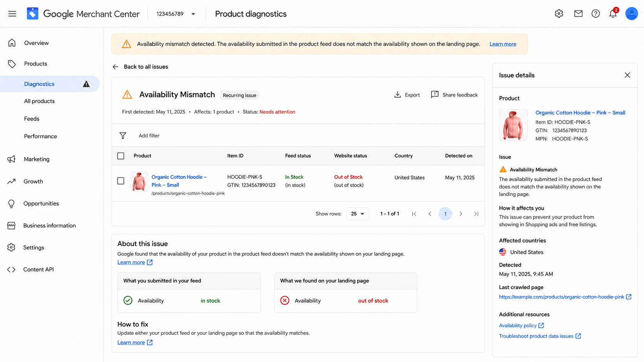This screenshot has height=362, width=644.
Task: Click the Recurring issue chip
Action: pyautogui.click(x=240, y=95)
